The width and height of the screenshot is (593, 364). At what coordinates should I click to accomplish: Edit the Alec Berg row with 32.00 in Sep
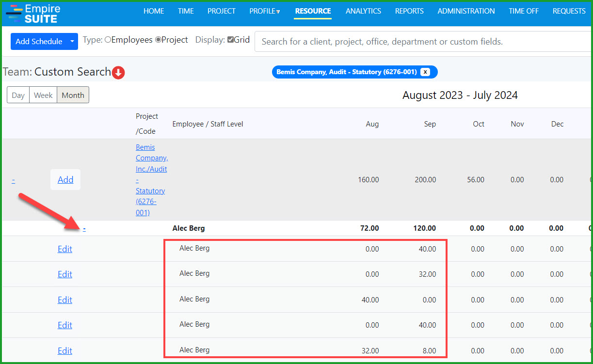coord(65,274)
